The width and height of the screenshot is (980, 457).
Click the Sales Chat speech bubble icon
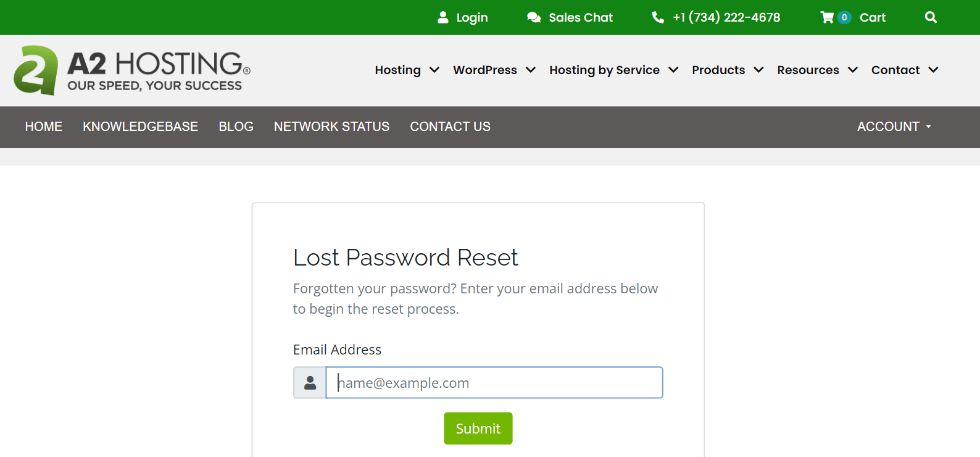pyautogui.click(x=533, y=17)
